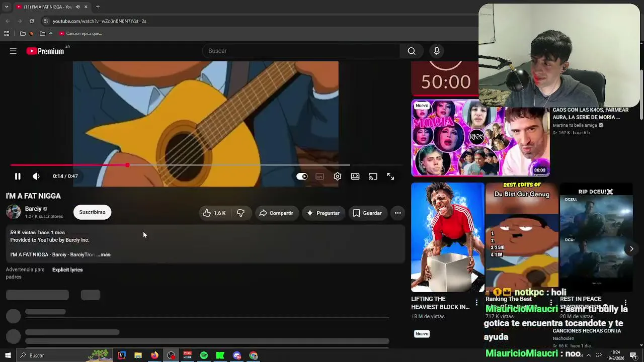Expand description with ...más

point(103,255)
